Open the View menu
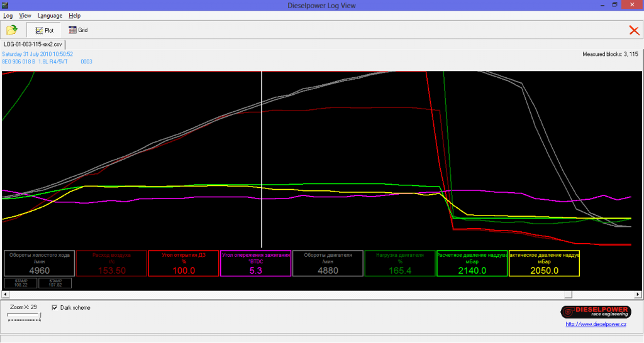This screenshot has height=343, width=644. pos(25,15)
